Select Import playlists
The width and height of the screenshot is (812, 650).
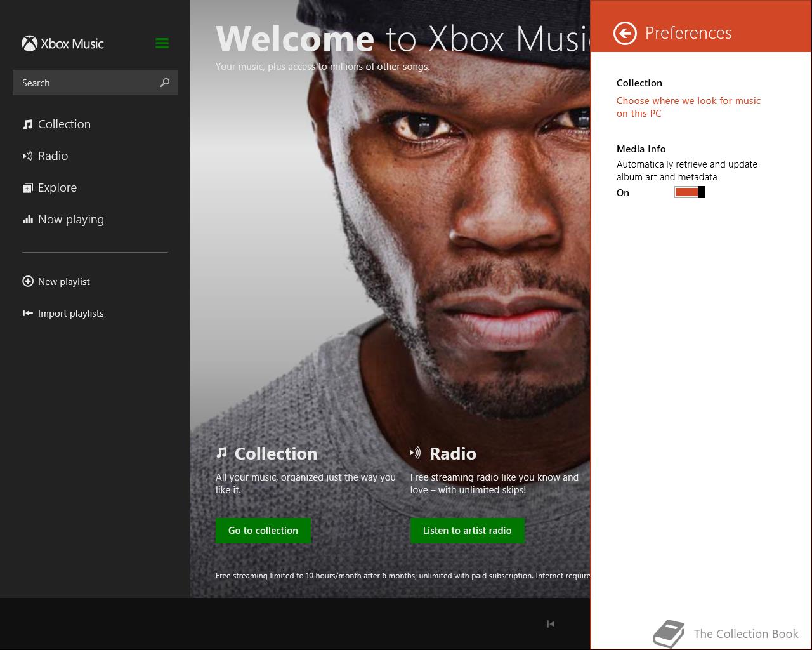(70, 313)
